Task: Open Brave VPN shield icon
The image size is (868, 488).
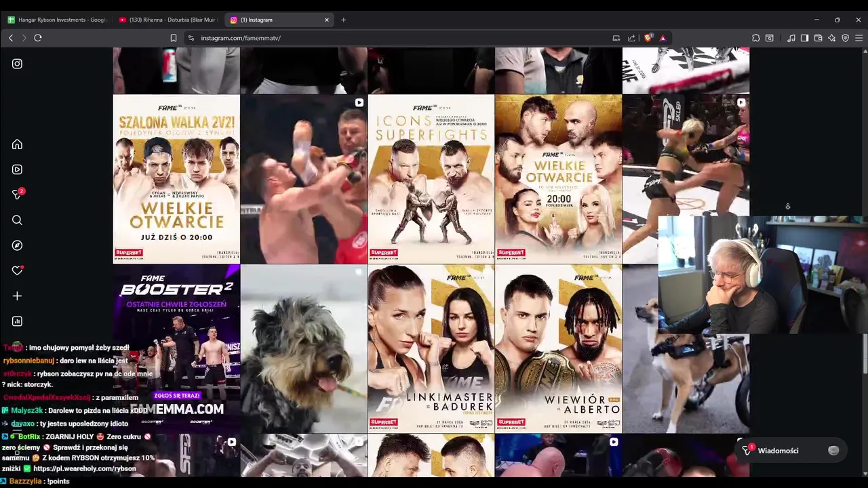Action: click(x=845, y=38)
